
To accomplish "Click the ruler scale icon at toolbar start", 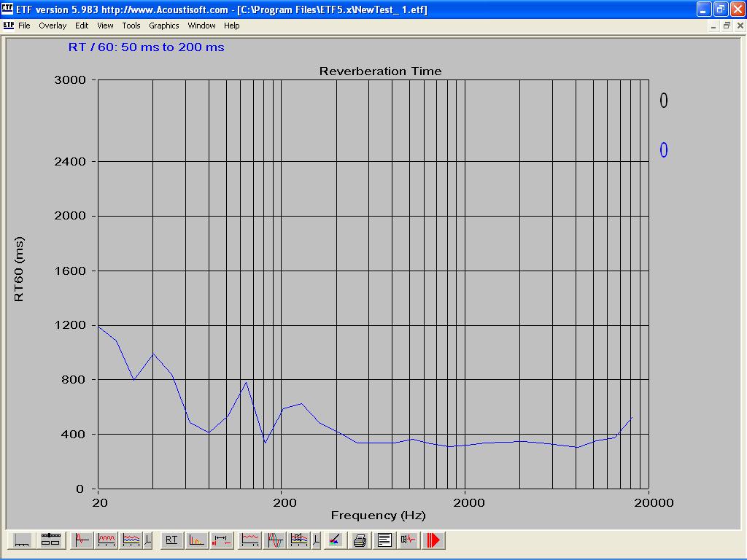I will click(22, 540).
